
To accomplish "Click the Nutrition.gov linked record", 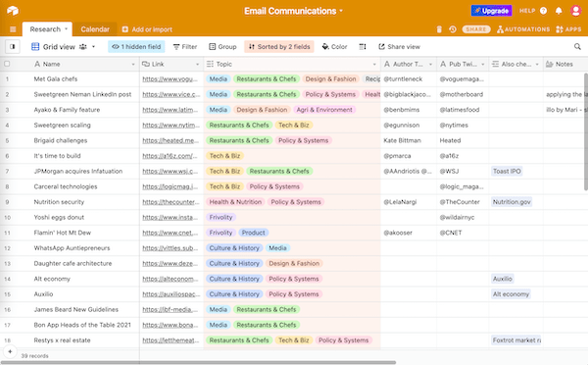I will click(x=512, y=202).
